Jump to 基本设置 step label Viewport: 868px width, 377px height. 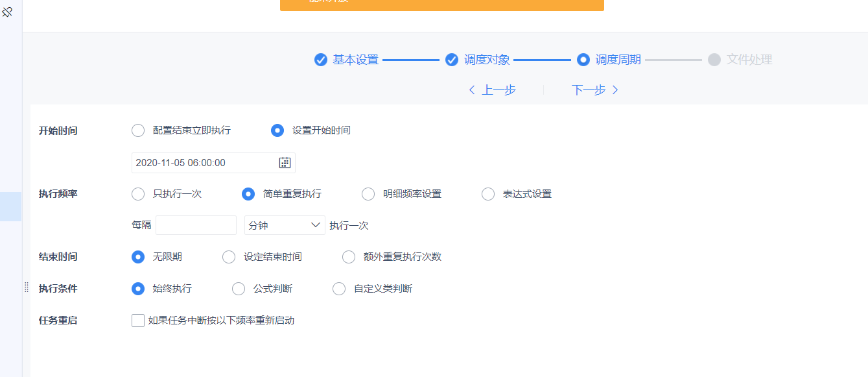355,60
